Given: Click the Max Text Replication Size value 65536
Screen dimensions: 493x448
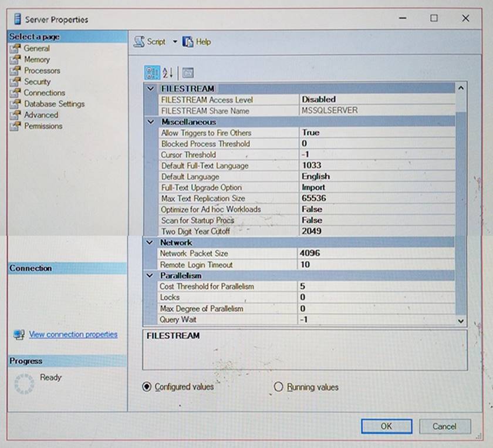Looking at the screenshot, I should (377, 198).
